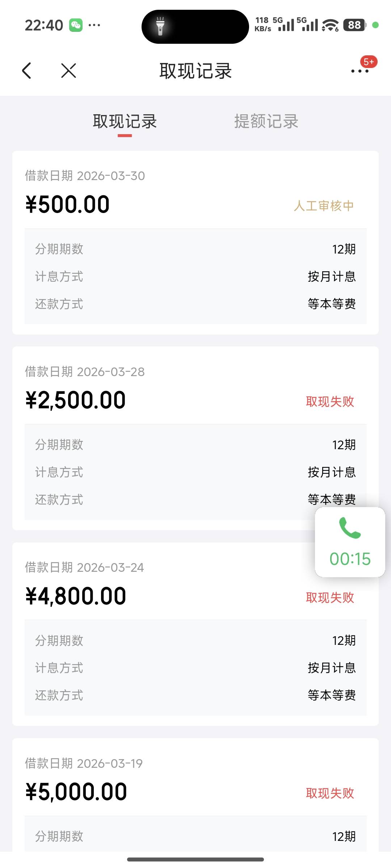Open the ¥4,800.00 withdrawal record
Screen dimensions: 391x868
[x=76, y=596]
